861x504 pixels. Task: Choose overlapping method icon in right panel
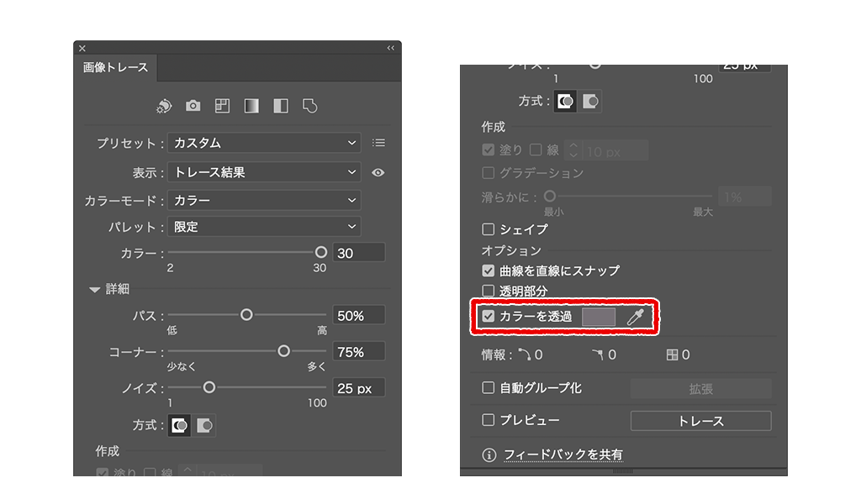[x=590, y=102]
